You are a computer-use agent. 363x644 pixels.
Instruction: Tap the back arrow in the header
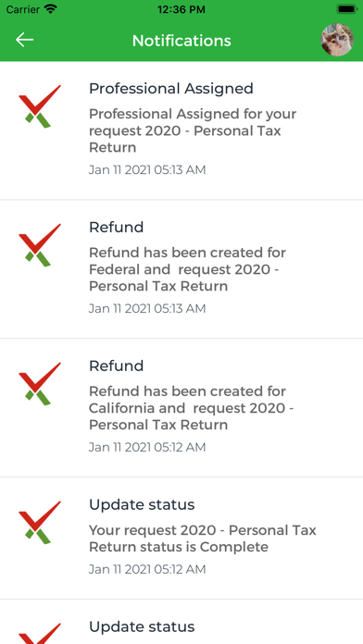pyautogui.click(x=24, y=40)
